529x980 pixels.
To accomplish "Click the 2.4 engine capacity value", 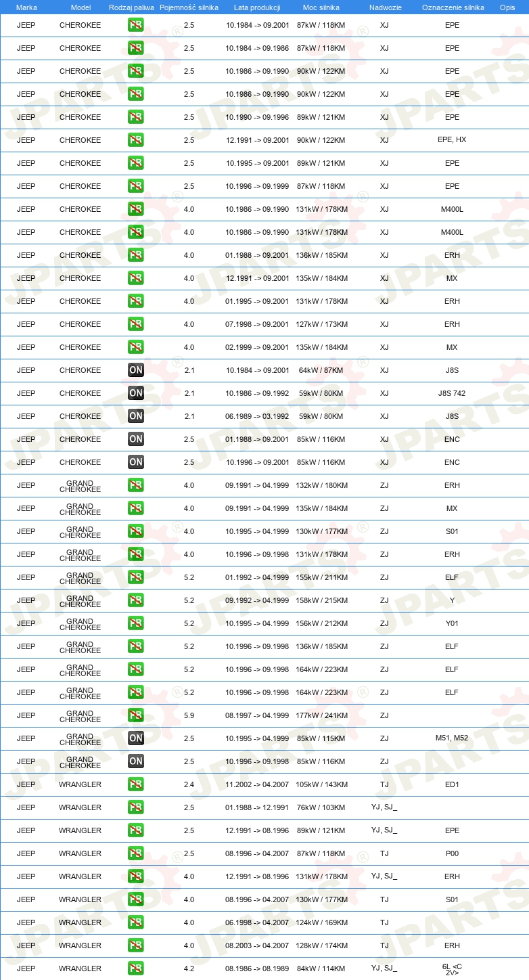I will [189, 784].
